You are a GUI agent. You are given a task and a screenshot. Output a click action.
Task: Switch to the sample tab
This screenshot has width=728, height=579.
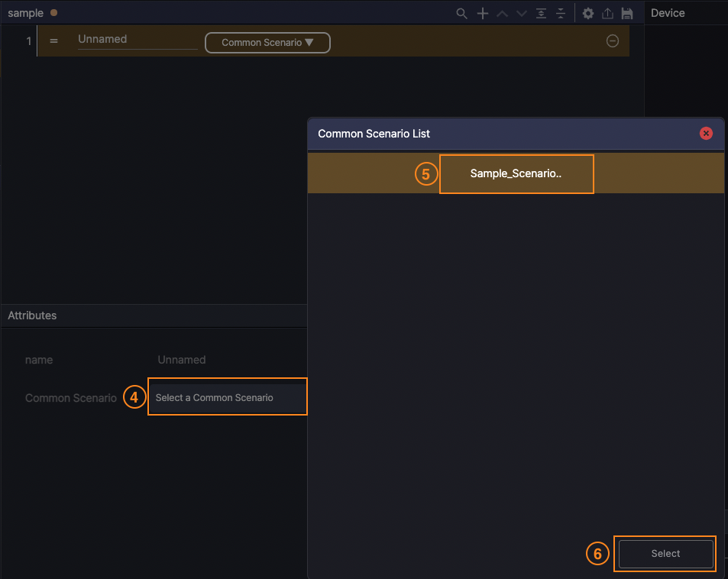(x=26, y=13)
